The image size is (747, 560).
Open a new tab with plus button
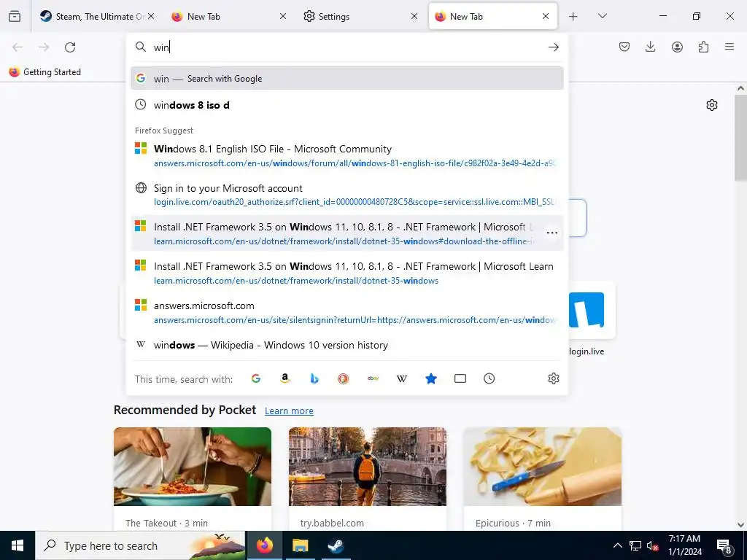click(x=573, y=17)
